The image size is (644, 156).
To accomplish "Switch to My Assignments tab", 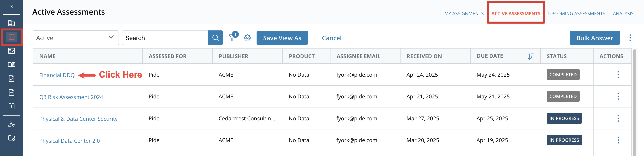I will click(464, 13).
